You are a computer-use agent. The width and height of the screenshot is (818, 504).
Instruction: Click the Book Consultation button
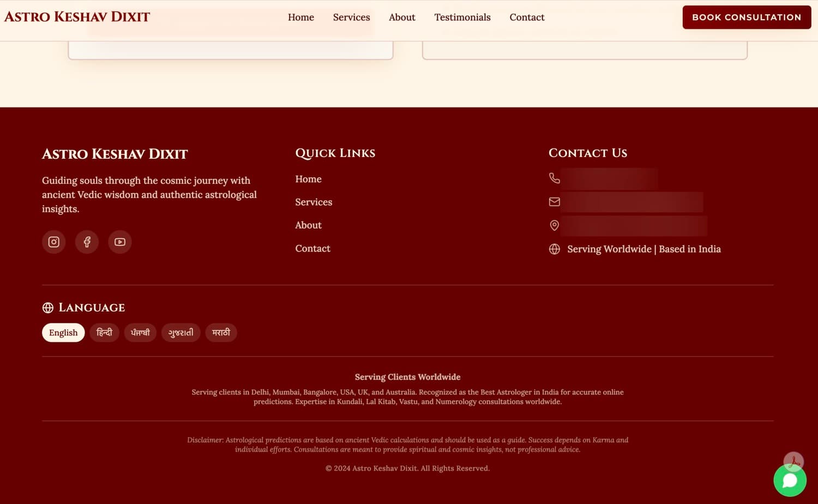pyautogui.click(x=747, y=17)
